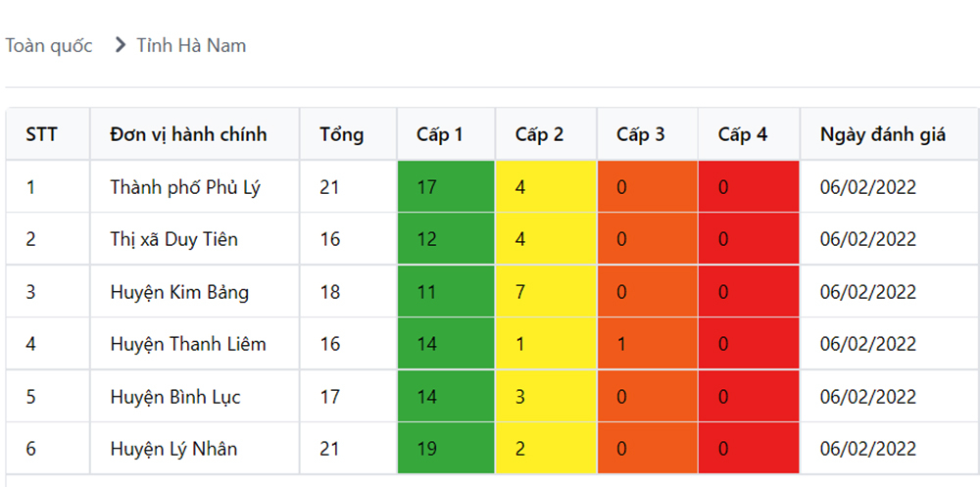The image size is (980, 487).
Task: Select the Cấp 2 column header
Action: coord(539,134)
